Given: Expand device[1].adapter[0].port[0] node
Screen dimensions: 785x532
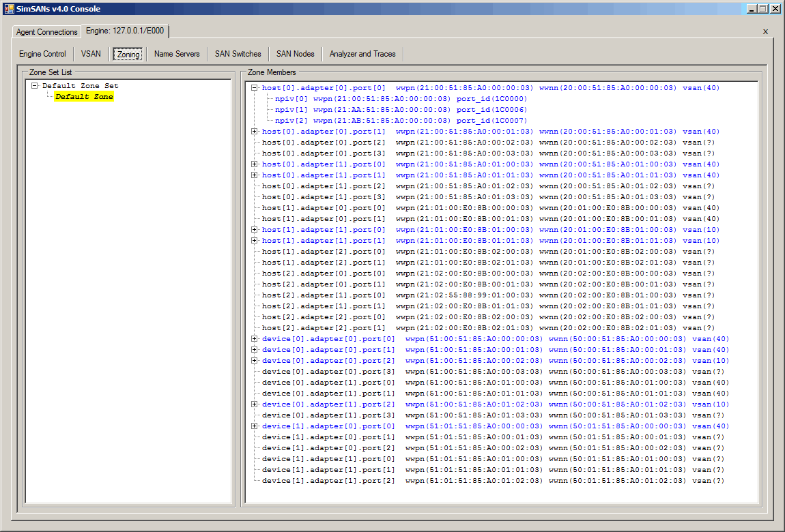Looking at the screenshot, I should point(255,426).
